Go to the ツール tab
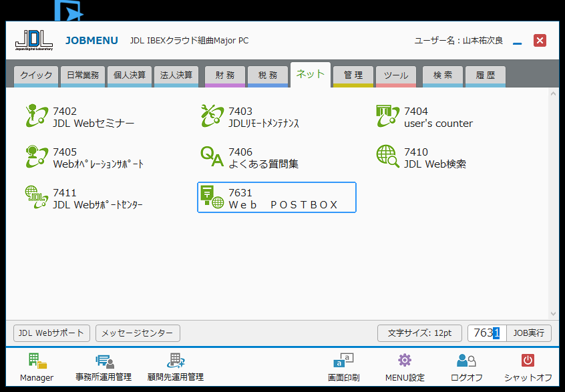Image resolution: width=565 pixels, height=392 pixels. click(396, 75)
